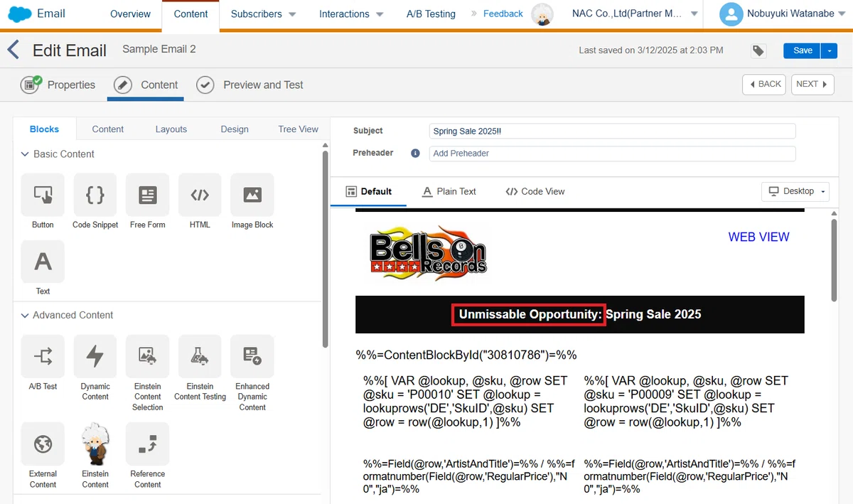Open the Subscribers dropdown menu
Screen dimensions: 853x504
[264, 14]
